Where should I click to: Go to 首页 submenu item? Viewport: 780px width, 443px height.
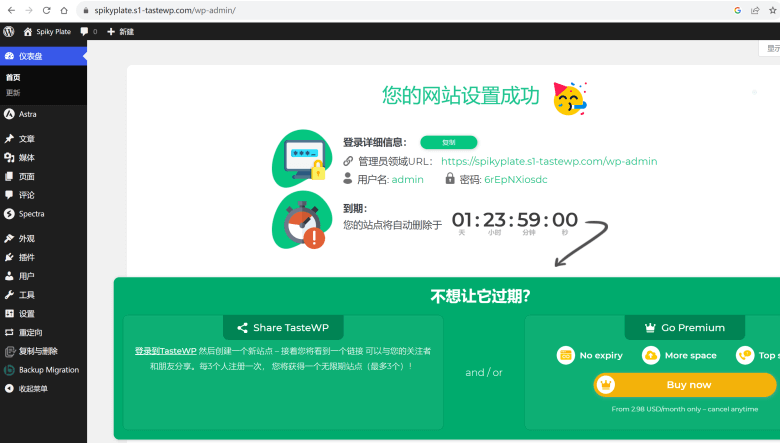pyautogui.click(x=13, y=77)
